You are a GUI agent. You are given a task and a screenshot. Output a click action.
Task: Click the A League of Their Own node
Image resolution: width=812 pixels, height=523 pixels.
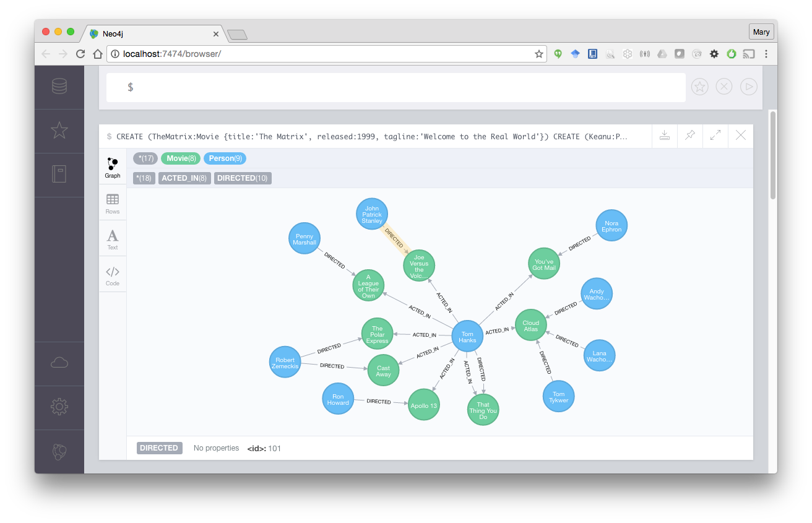point(368,286)
